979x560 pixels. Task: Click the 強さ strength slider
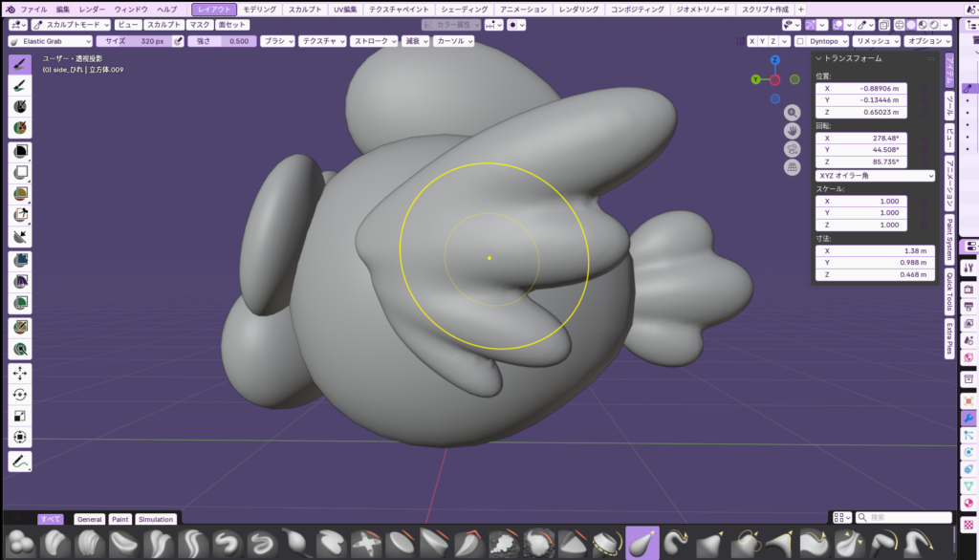tap(223, 41)
